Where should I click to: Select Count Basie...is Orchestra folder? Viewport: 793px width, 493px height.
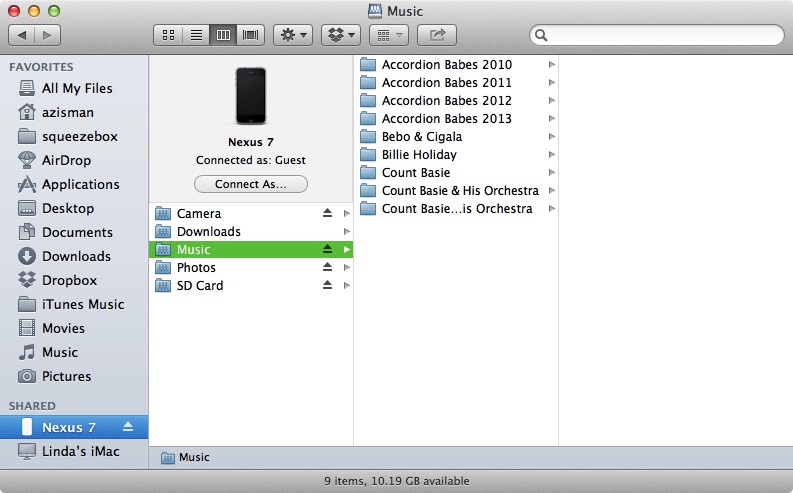click(x=456, y=208)
